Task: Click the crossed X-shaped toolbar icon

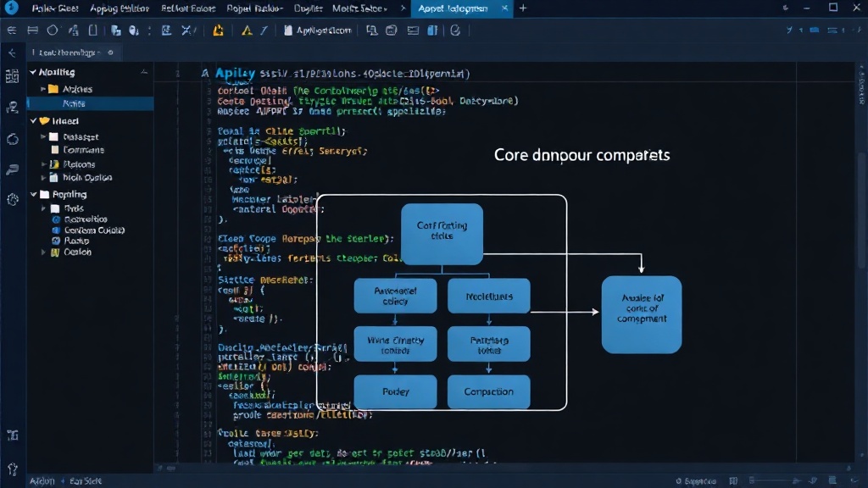Action: pyautogui.click(x=186, y=30)
